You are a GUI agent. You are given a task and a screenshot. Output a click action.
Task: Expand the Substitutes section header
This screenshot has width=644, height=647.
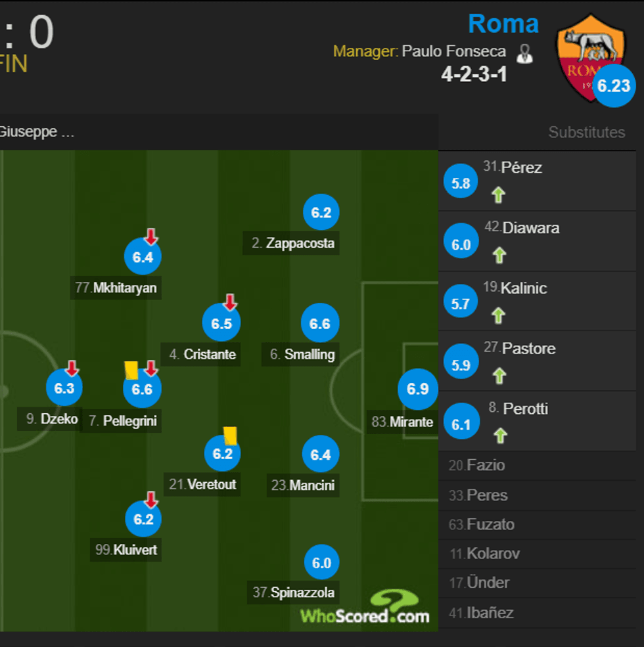click(x=586, y=132)
